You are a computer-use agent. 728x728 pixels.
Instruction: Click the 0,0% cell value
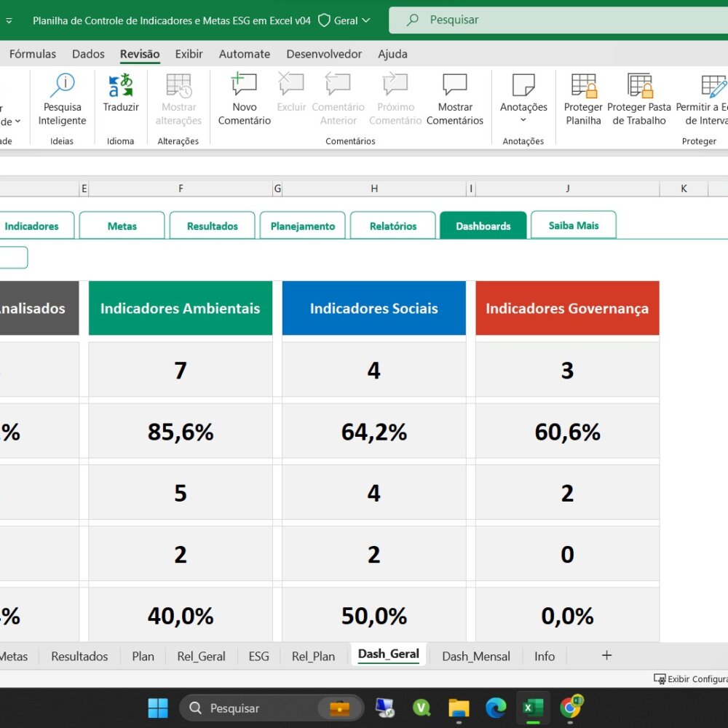pos(567,616)
